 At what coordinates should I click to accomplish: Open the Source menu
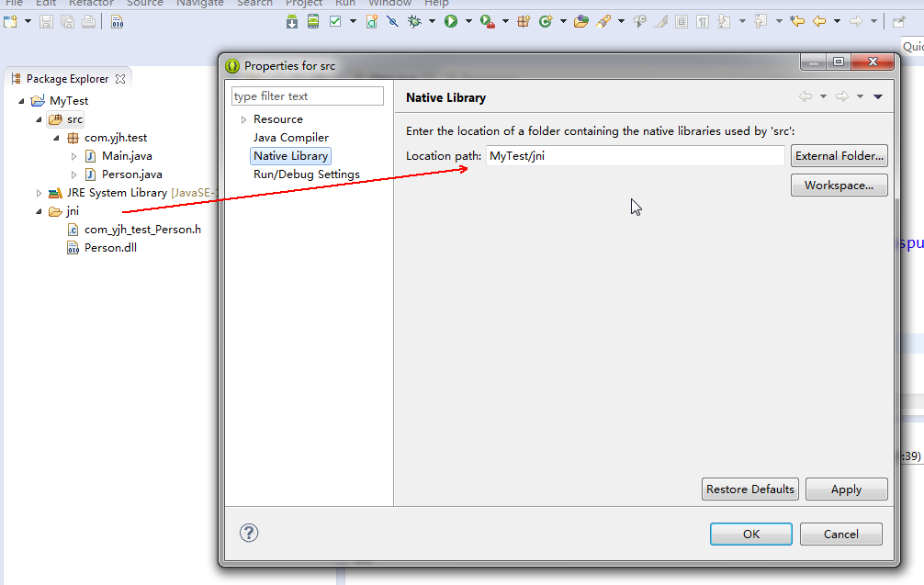[145, 3]
